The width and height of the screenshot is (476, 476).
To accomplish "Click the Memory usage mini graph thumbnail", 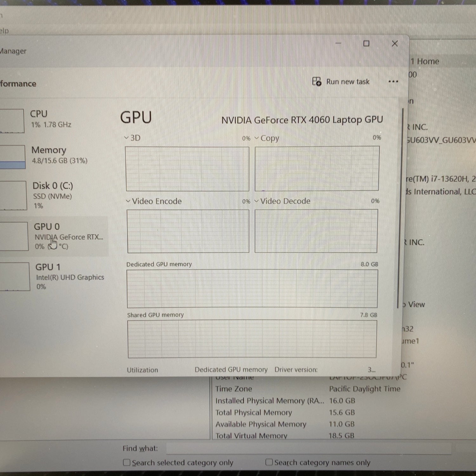I will click(13, 157).
